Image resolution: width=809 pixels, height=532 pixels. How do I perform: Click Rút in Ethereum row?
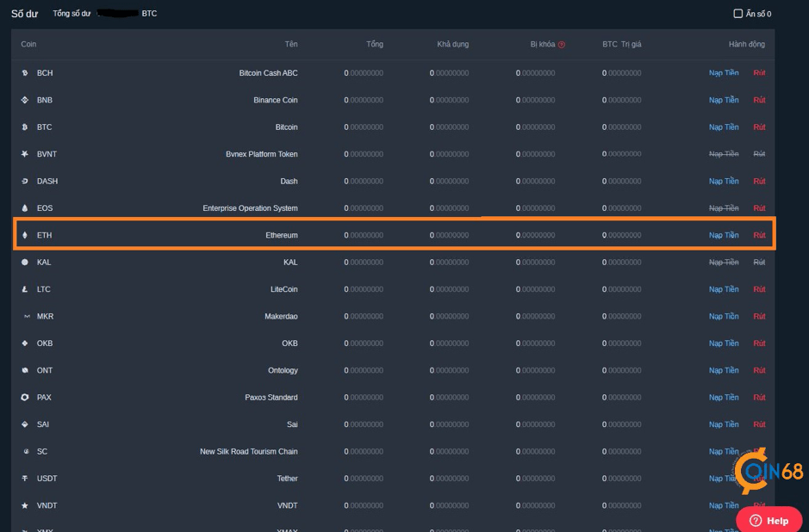pos(759,235)
